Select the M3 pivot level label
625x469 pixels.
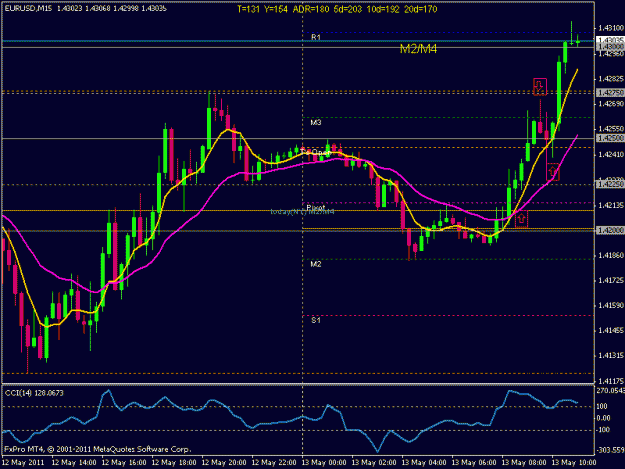316,122
